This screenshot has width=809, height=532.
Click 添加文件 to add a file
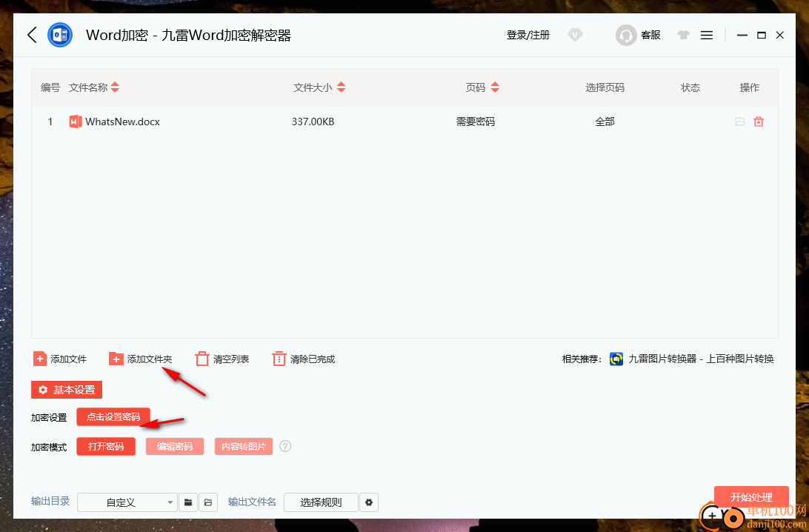(x=60, y=359)
